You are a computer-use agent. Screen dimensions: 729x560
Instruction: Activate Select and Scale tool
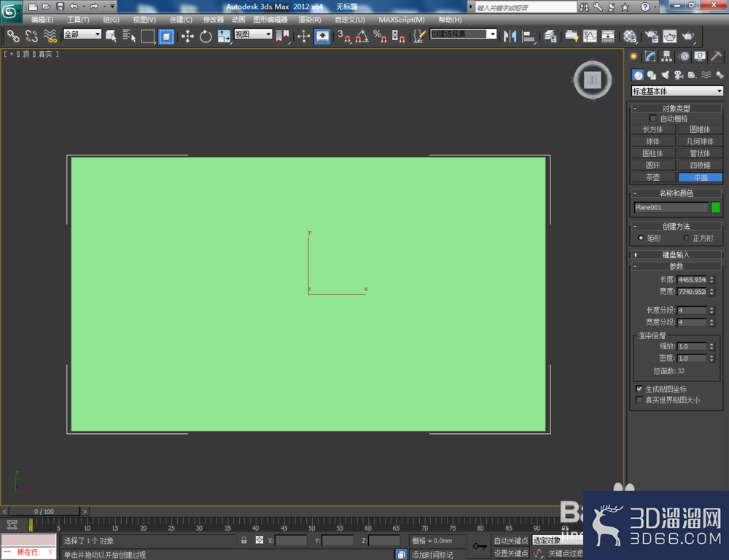224,36
